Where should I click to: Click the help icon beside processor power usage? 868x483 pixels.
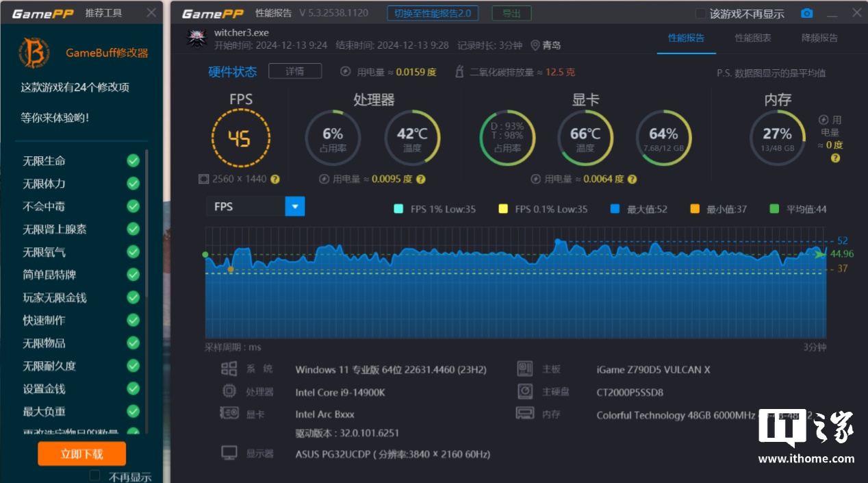click(x=420, y=179)
